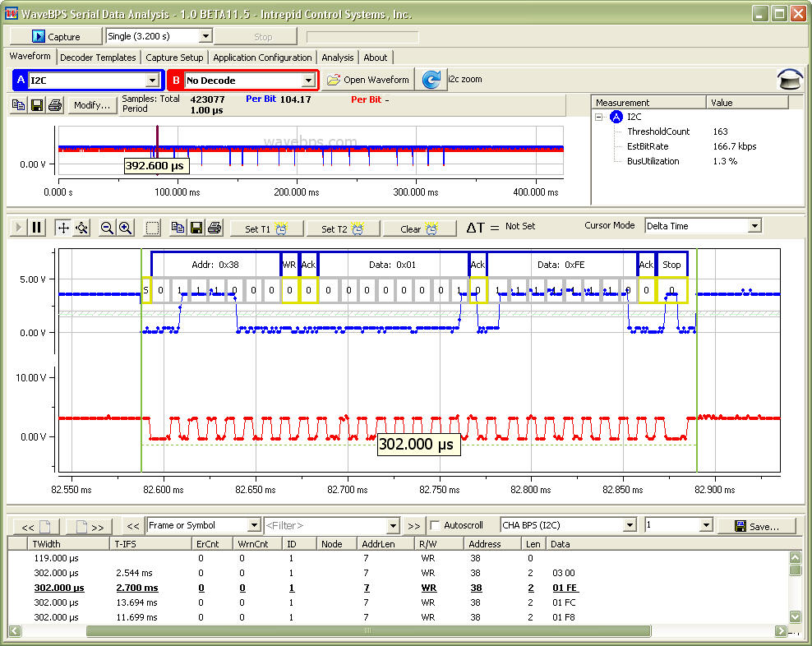Click the >> button right of the Filter box
The height and width of the screenshot is (646, 812).
[413, 526]
